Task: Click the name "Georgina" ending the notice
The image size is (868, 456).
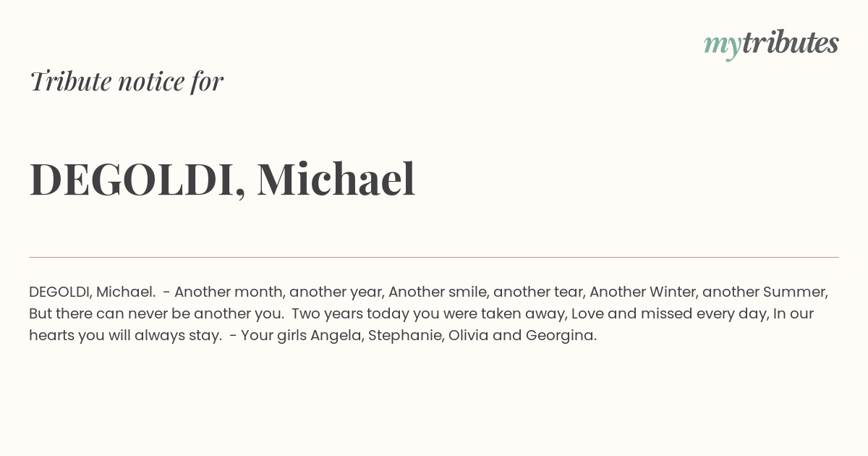Action: pyautogui.click(x=561, y=336)
